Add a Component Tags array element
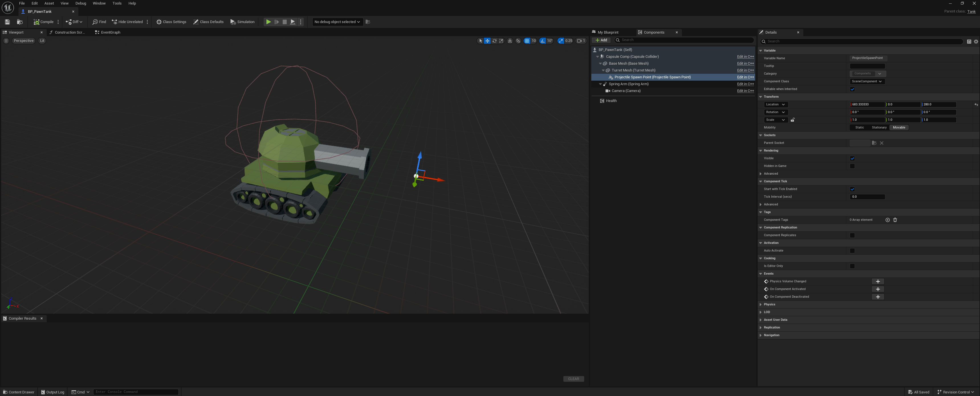980x396 pixels. click(888, 220)
